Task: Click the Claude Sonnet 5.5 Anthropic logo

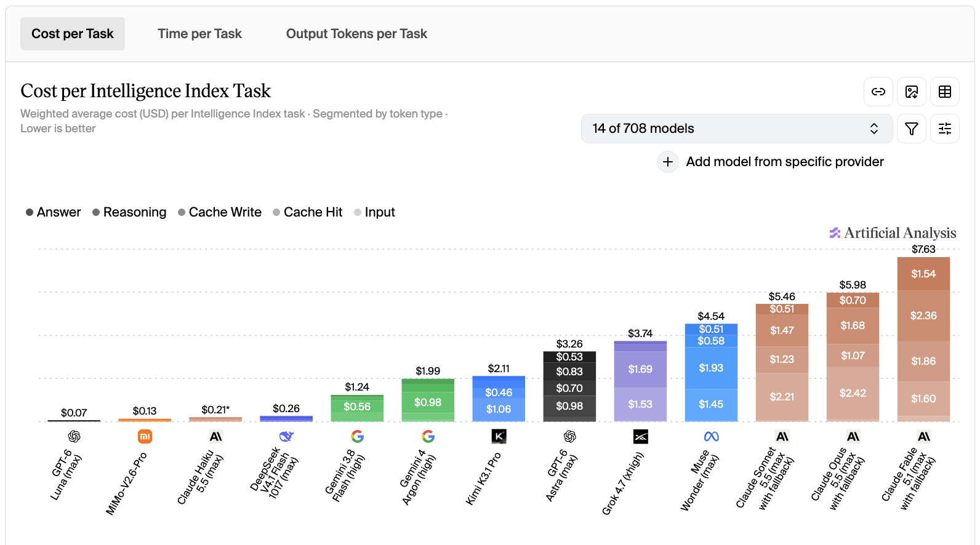Action: coord(782,437)
